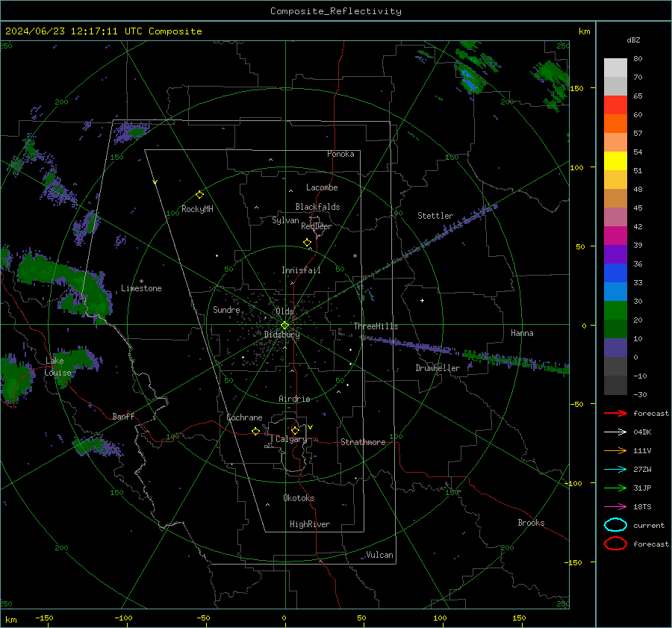This screenshot has height=628, width=672.
Task: Click the Airdrie city label
Action: pos(294,399)
